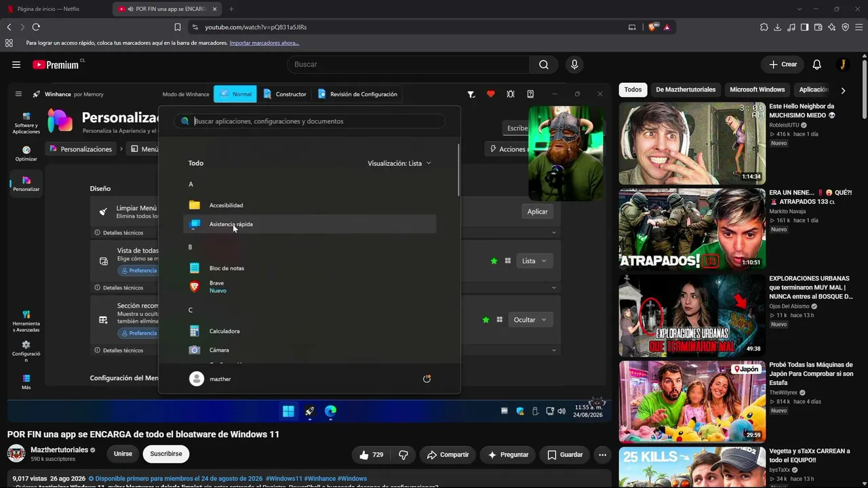Open the #Winhance hashtag link
The image size is (868, 488).
click(319, 479)
